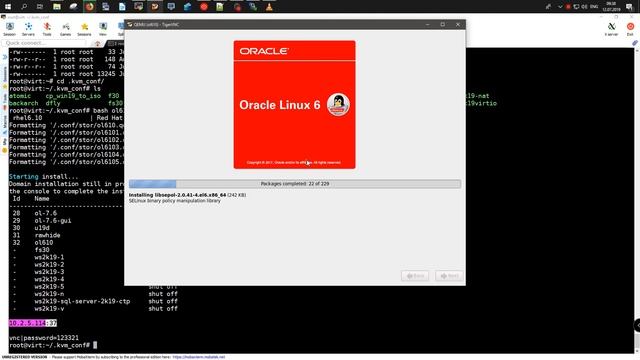Open the Servers toolbar icon in MobaXterm
The image size is (640, 360).
(28, 29)
